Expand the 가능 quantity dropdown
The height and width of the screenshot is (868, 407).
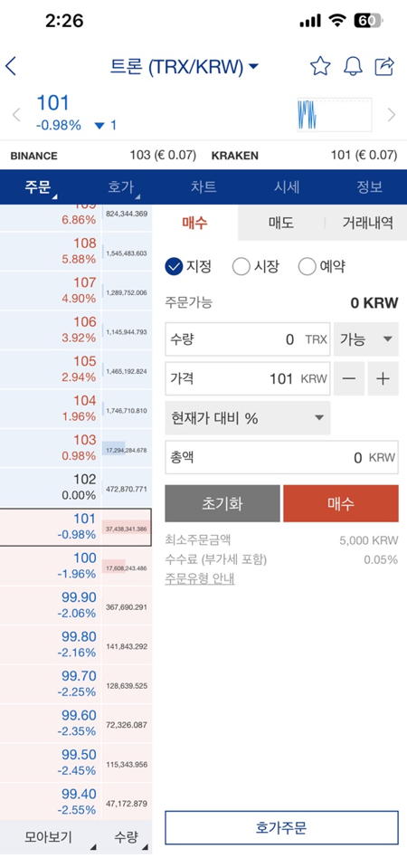366,339
